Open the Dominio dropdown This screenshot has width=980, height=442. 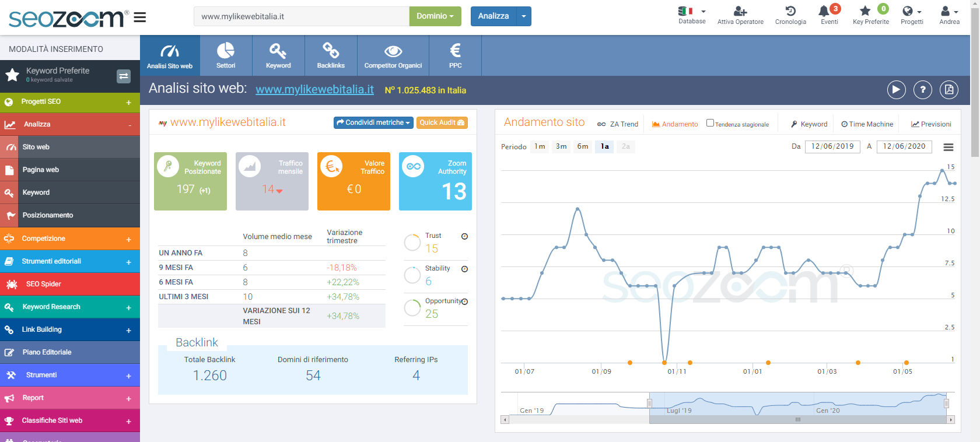[x=435, y=16]
